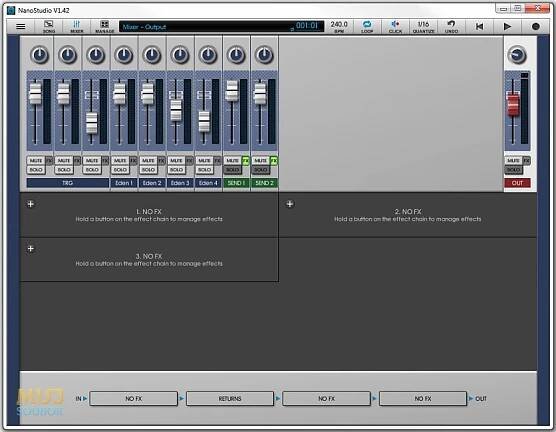The image size is (556, 432).
Task: Mute the SEND 2 channel
Action: 260,161
